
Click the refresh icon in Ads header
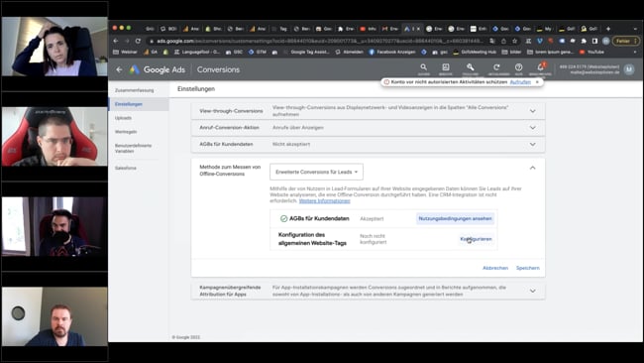(496, 68)
